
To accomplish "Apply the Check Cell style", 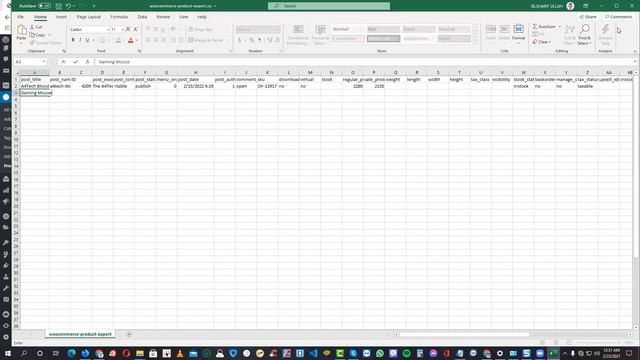I will tap(383, 38).
